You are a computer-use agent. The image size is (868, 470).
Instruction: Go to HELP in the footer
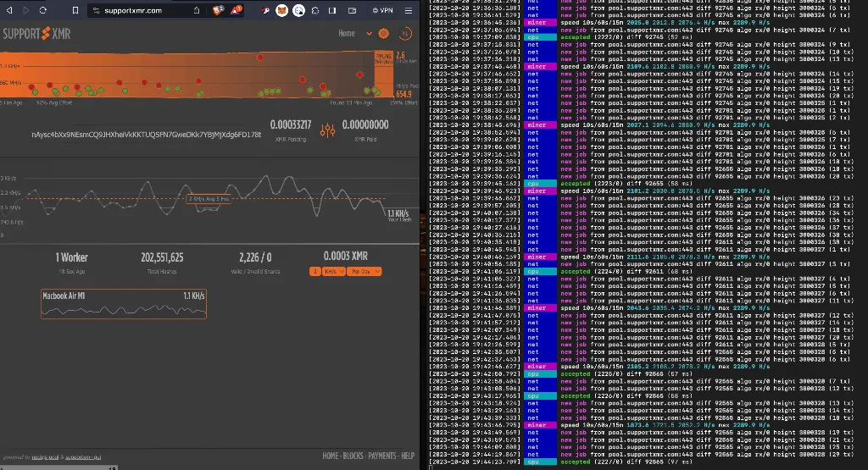pos(408,456)
